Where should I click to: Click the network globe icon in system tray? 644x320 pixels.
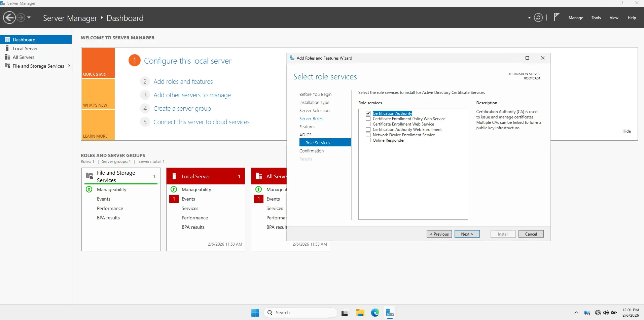pyautogui.click(x=598, y=313)
